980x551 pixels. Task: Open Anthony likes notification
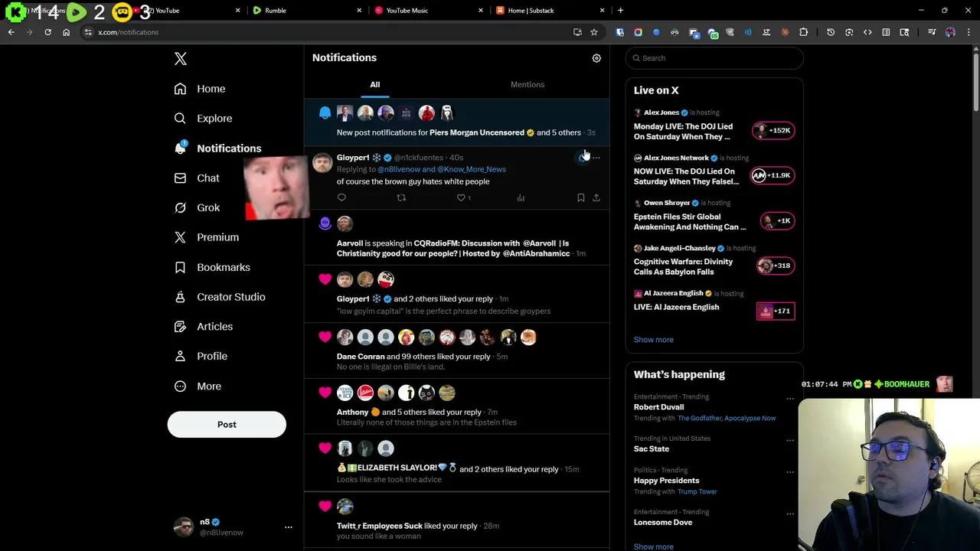click(457, 406)
